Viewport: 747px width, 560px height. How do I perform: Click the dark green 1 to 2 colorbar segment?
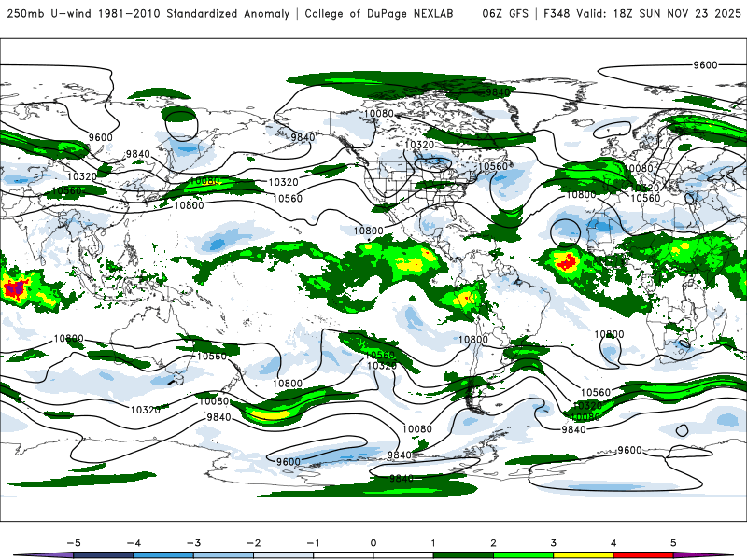click(463, 555)
